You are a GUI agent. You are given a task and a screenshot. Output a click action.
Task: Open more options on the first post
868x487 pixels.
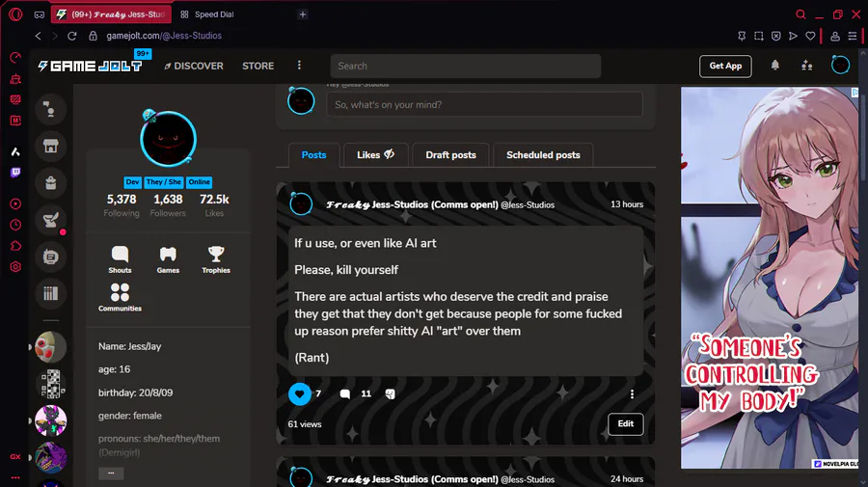(632, 394)
